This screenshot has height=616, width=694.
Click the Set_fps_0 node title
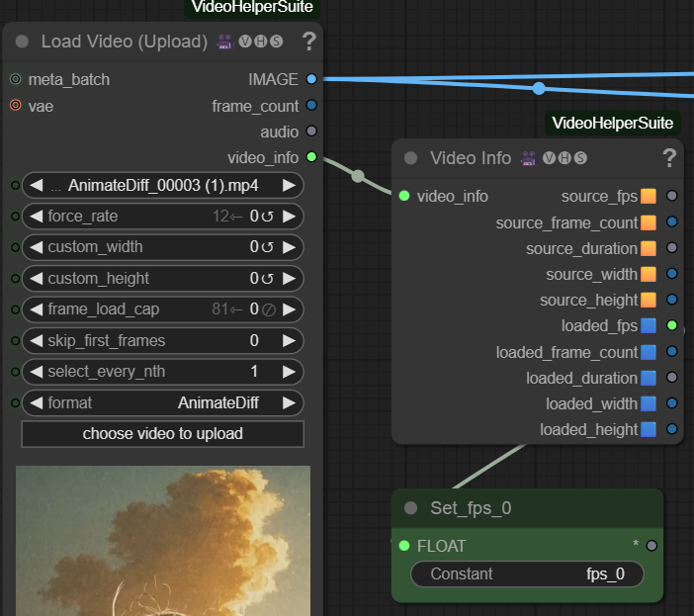[471, 508]
